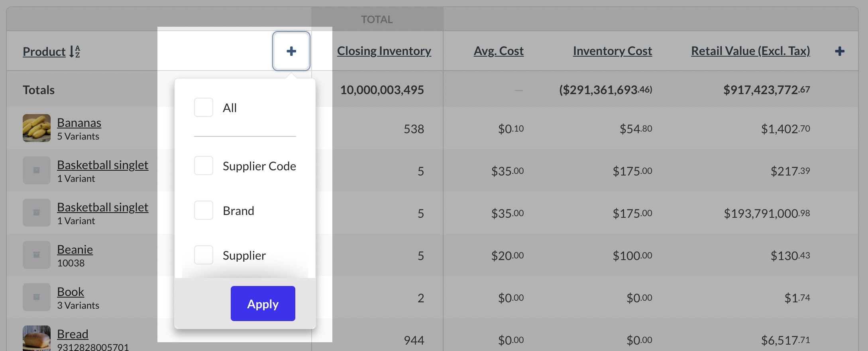
Task: Click the TOTAL header group label
Action: [377, 19]
